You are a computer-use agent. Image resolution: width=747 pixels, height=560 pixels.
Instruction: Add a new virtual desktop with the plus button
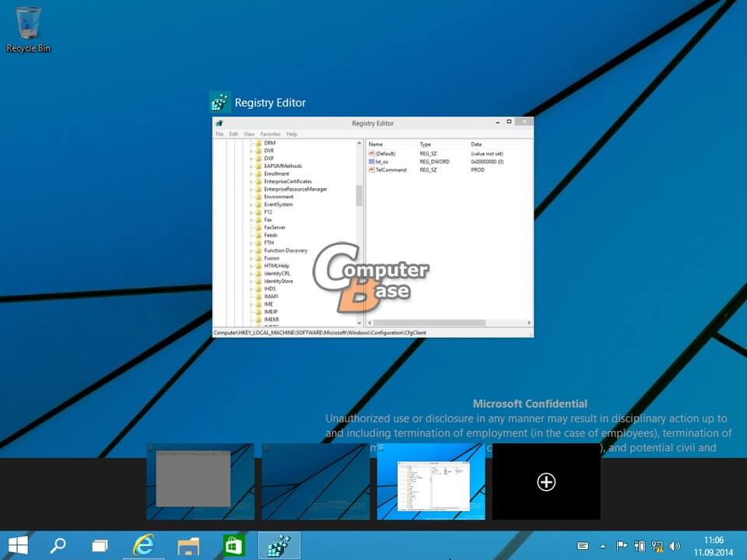[x=545, y=482]
